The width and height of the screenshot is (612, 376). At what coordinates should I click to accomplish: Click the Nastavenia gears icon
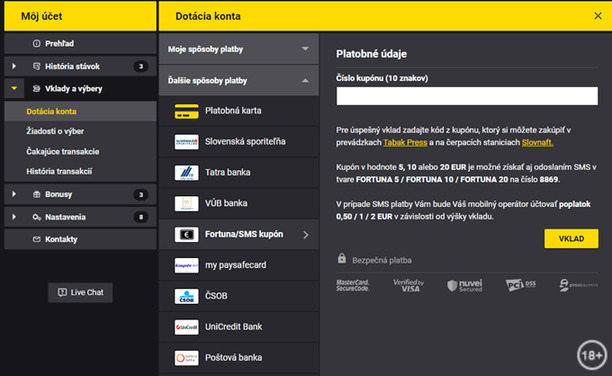37,217
